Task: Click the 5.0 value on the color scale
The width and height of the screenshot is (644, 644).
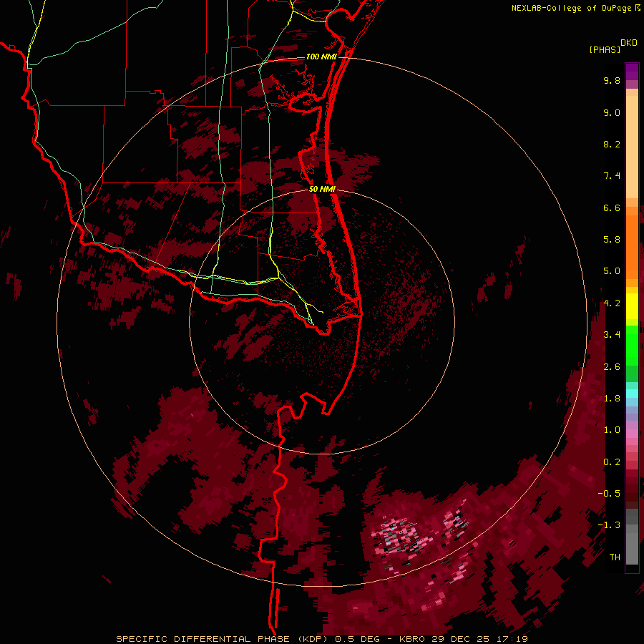Action: pos(612,271)
